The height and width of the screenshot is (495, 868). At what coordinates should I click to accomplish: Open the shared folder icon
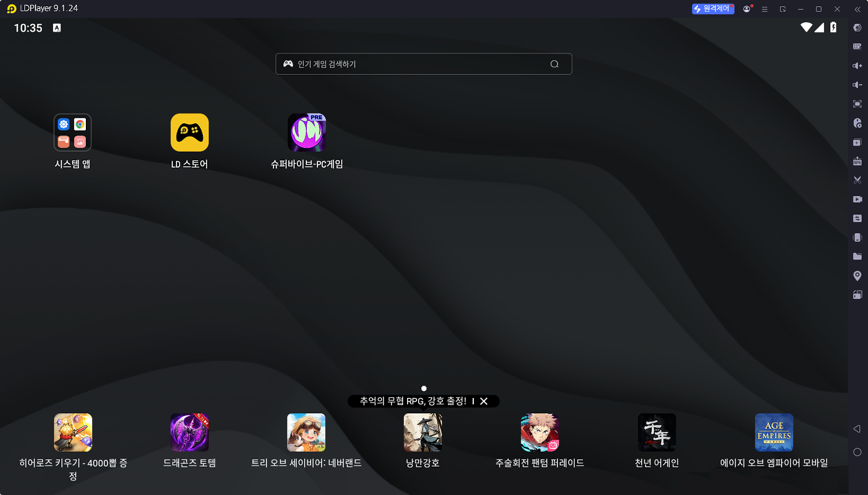pos(857,257)
